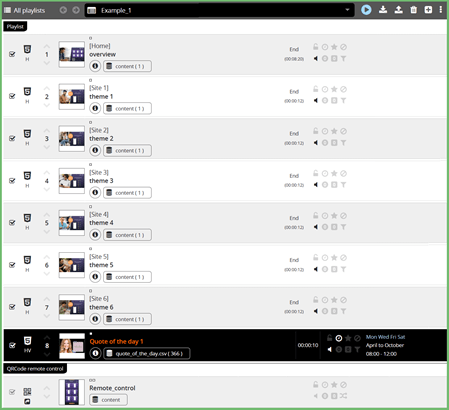Open the Remote_control item thumbnail
Screen dimensions: 449x410
point(72,392)
